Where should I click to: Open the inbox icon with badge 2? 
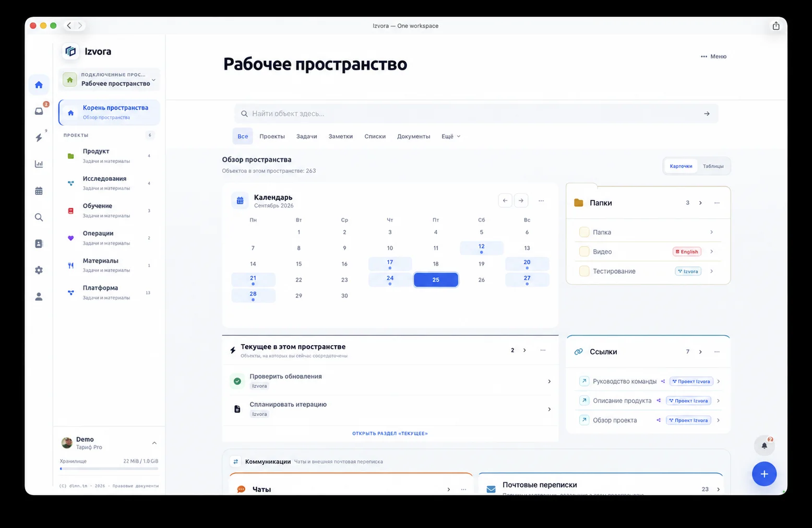[x=39, y=111]
